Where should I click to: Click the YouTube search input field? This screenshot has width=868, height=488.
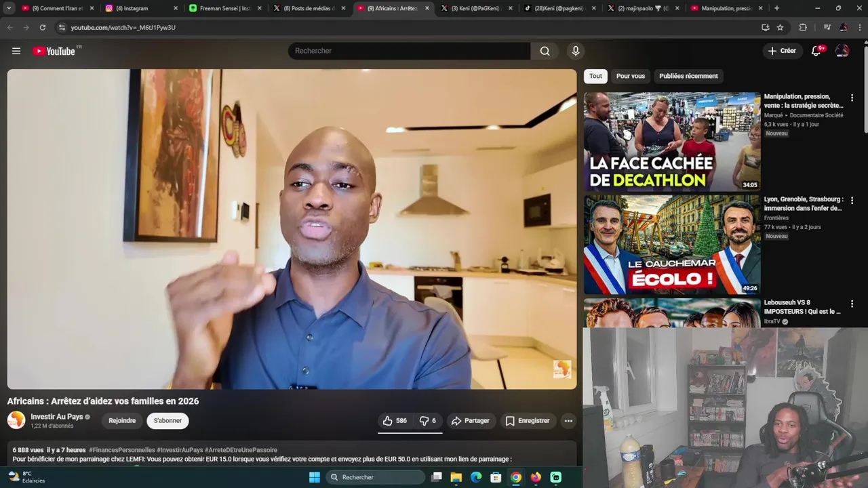(x=410, y=51)
